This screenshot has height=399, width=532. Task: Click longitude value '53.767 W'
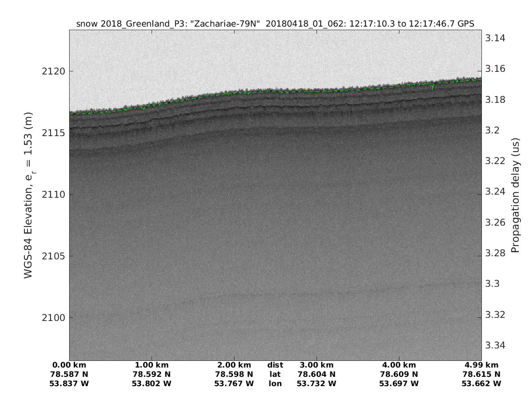[234, 384]
